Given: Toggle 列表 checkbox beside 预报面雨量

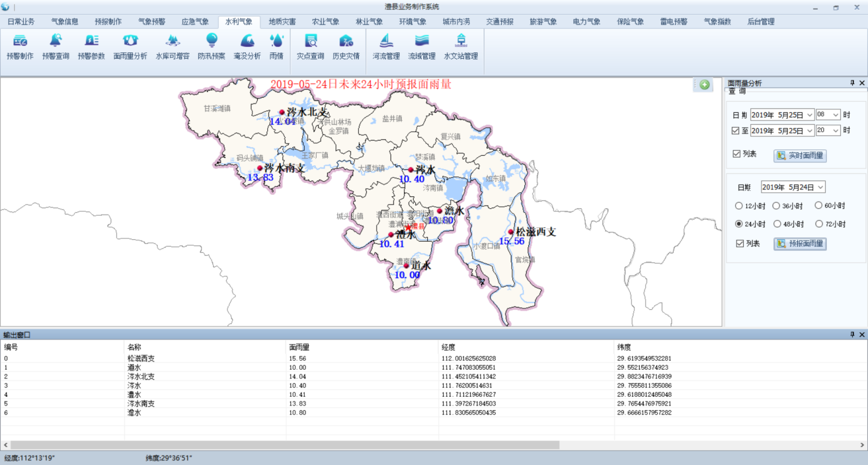Looking at the screenshot, I should (x=740, y=243).
